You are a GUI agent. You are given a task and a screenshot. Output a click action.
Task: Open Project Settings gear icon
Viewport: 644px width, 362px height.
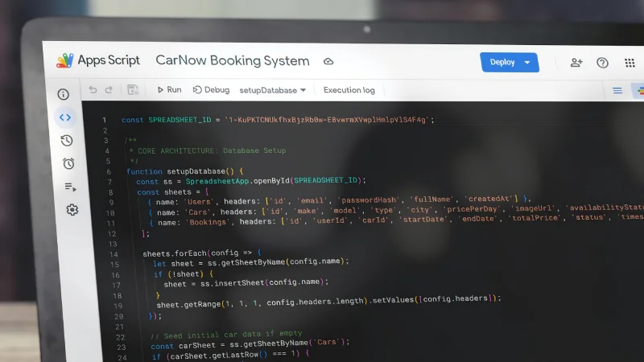click(x=72, y=210)
